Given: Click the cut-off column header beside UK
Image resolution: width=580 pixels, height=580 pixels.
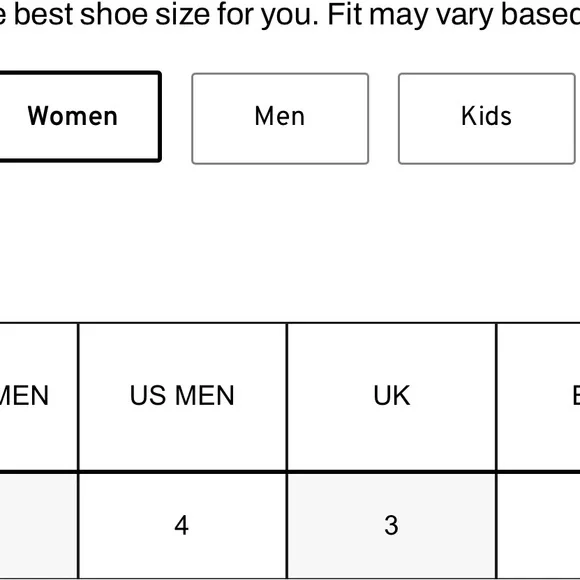Looking at the screenshot, I should coord(539,397).
